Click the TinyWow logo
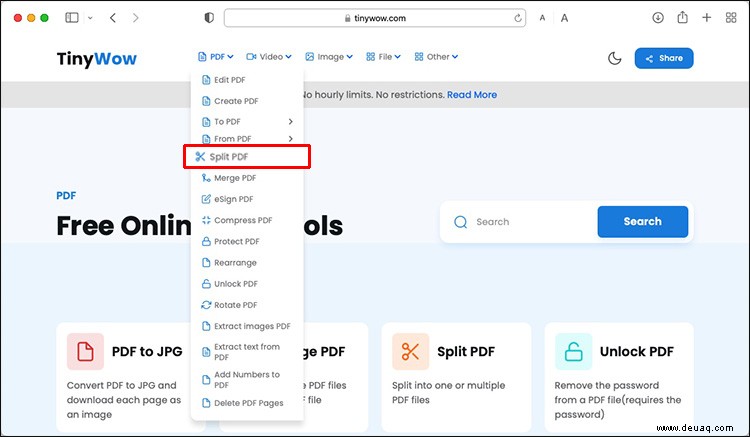Image resolution: width=750 pixels, height=437 pixels. (x=97, y=58)
